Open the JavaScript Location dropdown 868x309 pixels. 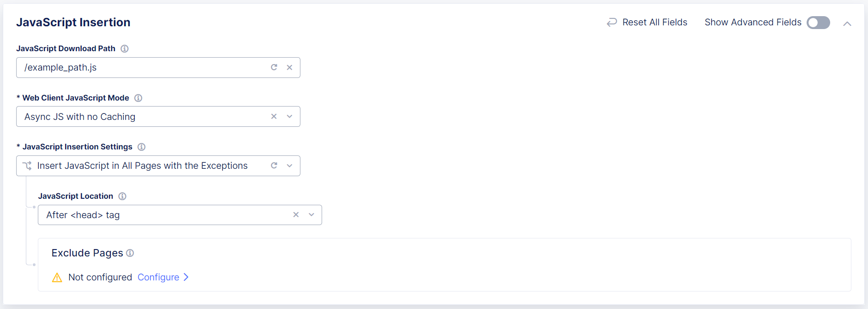click(311, 215)
